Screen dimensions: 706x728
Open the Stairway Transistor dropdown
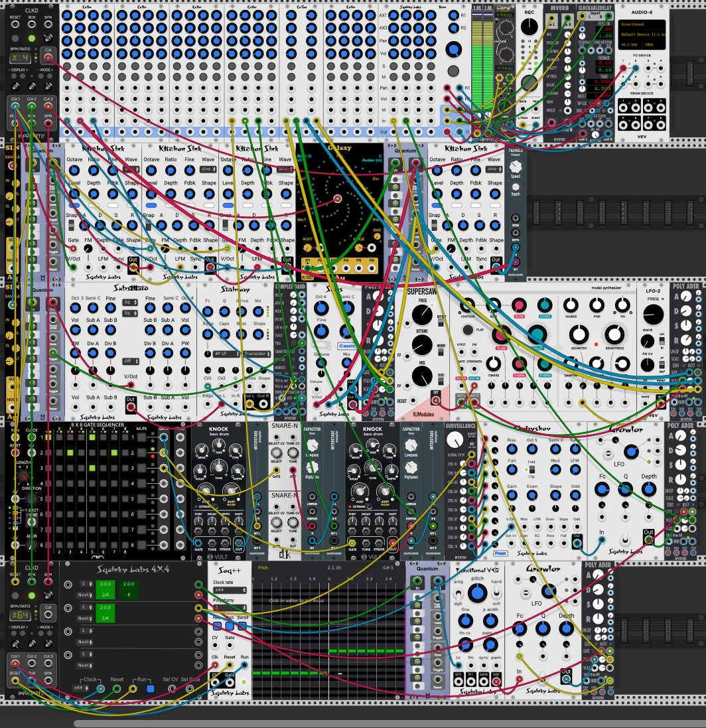(x=257, y=354)
